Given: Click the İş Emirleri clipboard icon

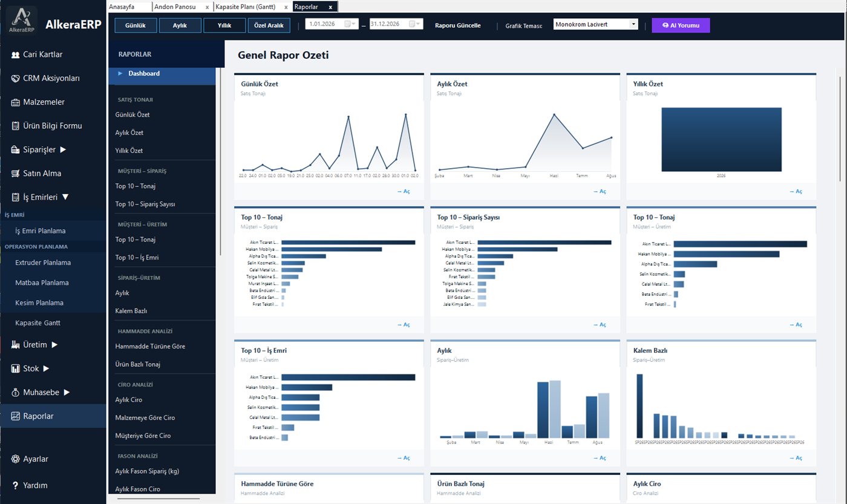Looking at the screenshot, I should 16,197.
